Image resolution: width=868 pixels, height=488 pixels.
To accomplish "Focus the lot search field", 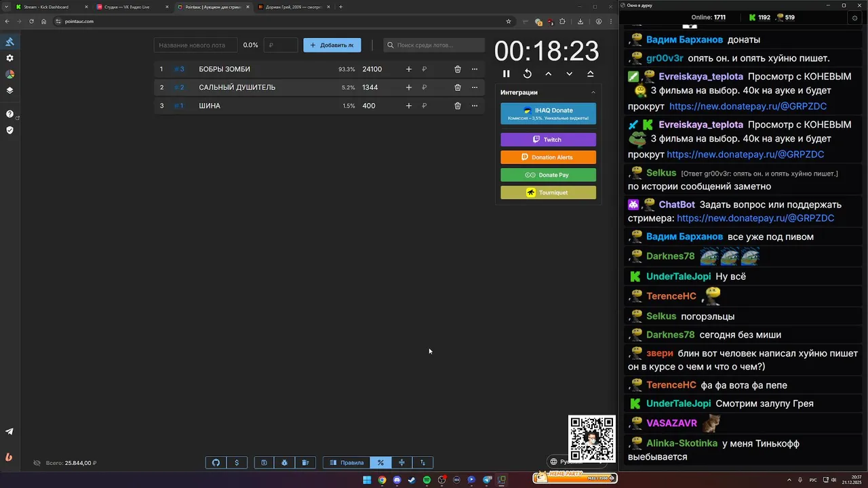I will point(434,45).
